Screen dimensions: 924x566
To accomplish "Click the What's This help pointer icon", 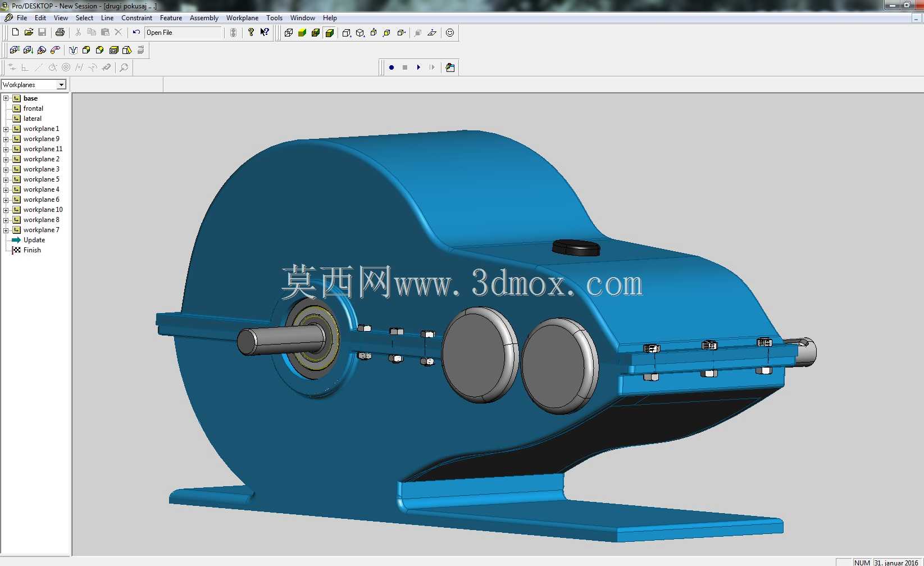I will (x=265, y=33).
